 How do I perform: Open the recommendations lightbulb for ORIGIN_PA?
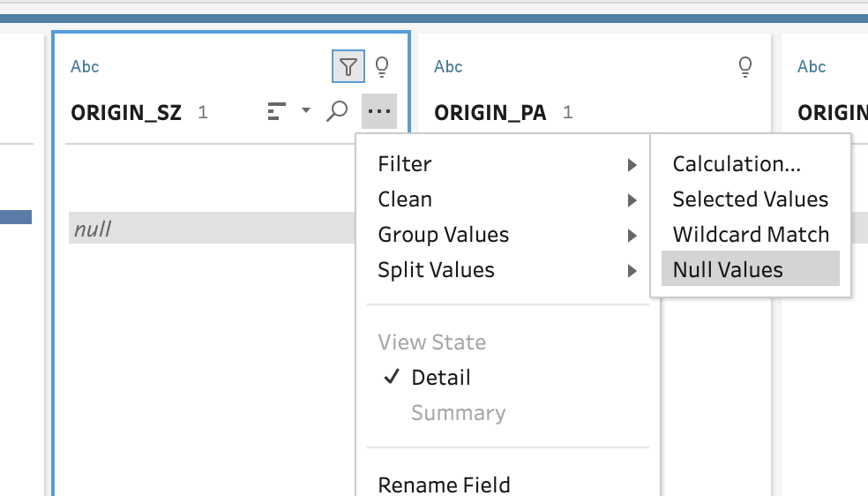tap(745, 66)
